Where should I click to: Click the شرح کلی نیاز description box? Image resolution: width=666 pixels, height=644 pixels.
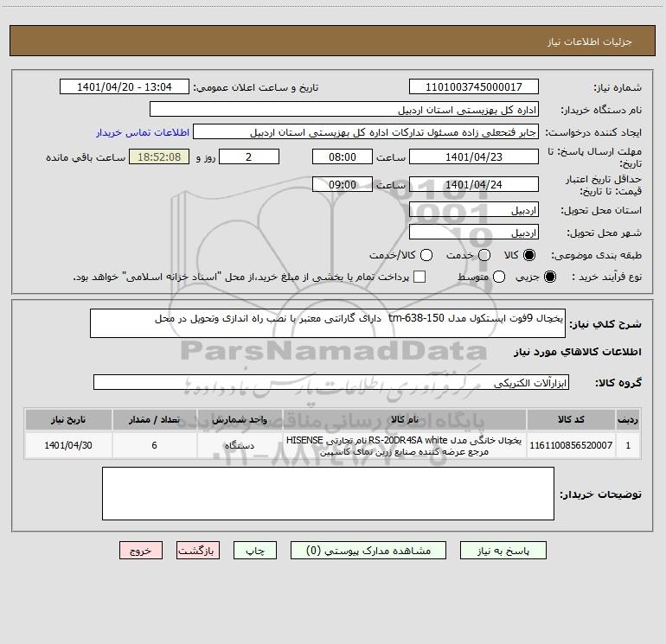[x=328, y=323]
